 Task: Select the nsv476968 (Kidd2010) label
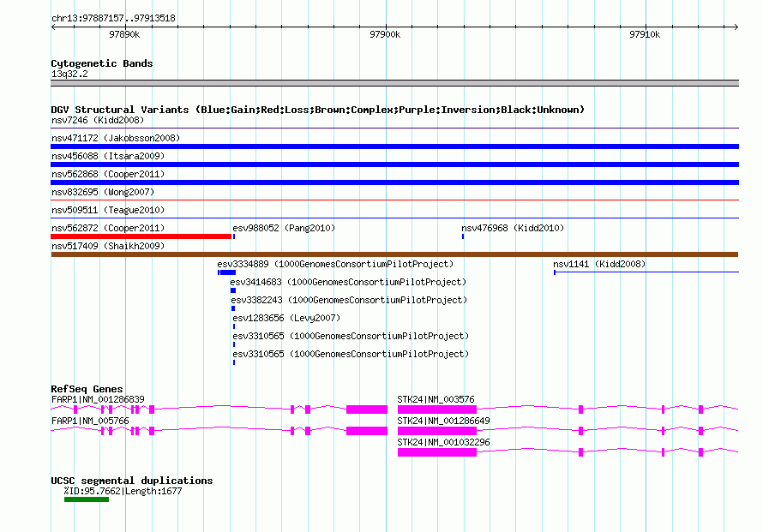(x=513, y=228)
